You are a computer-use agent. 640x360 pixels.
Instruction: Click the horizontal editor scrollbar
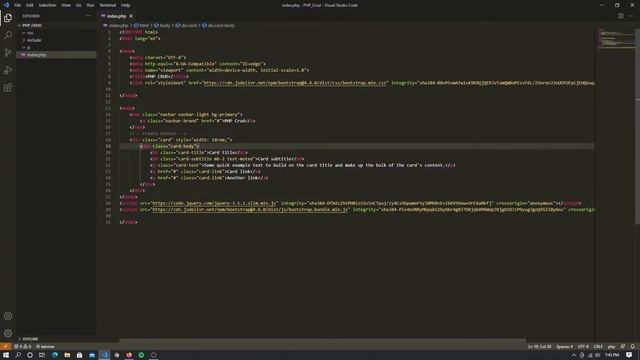322,340
